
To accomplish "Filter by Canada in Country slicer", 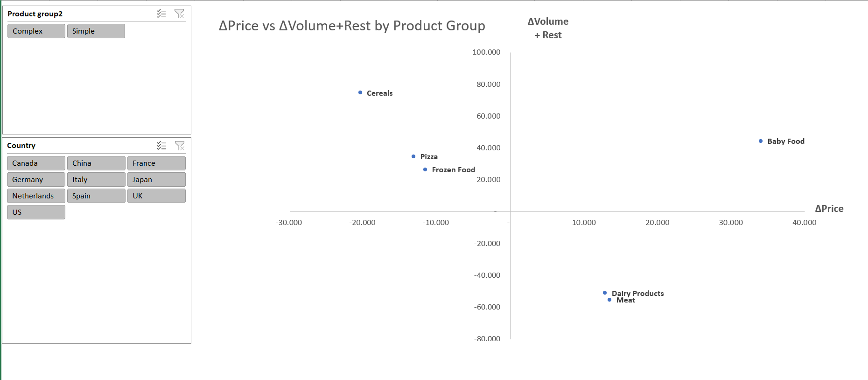I will pyautogui.click(x=36, y=163).
